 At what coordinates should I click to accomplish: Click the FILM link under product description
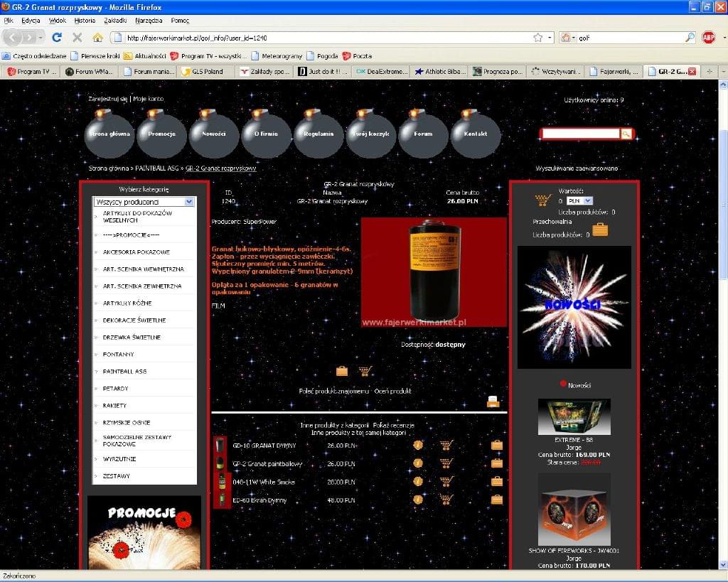pos(218,306)
